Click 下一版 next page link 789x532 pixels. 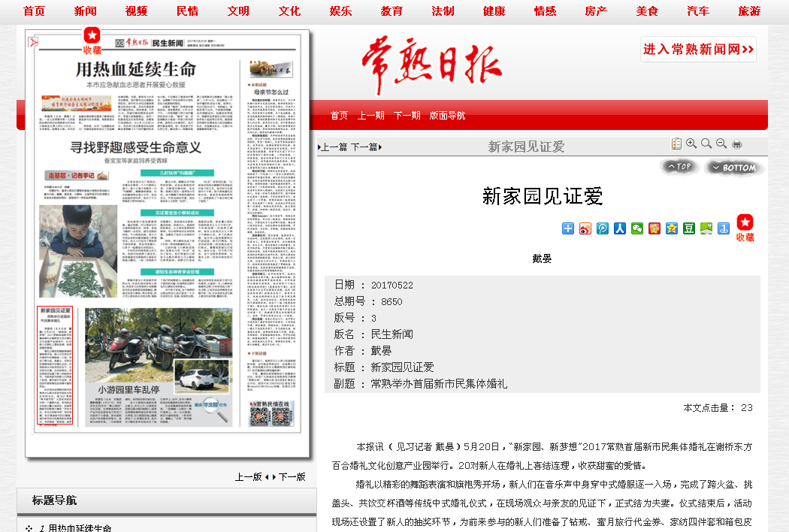292,476
